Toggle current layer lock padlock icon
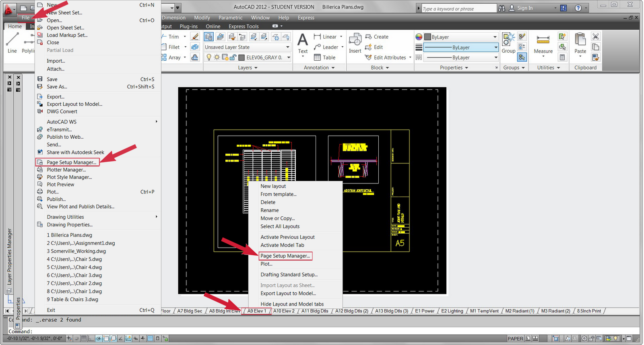The height and width of the screenshot is (345, 644). [x=233, y=57]
